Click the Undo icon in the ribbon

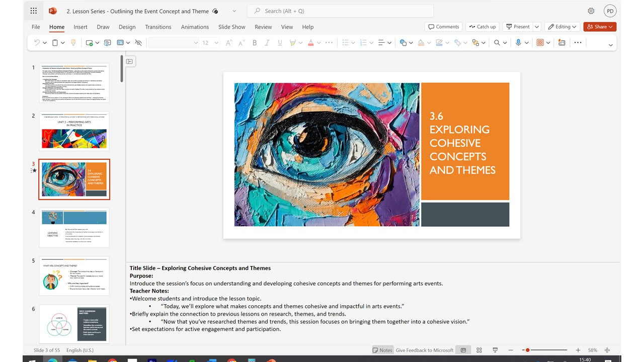[x=37, y=43]
